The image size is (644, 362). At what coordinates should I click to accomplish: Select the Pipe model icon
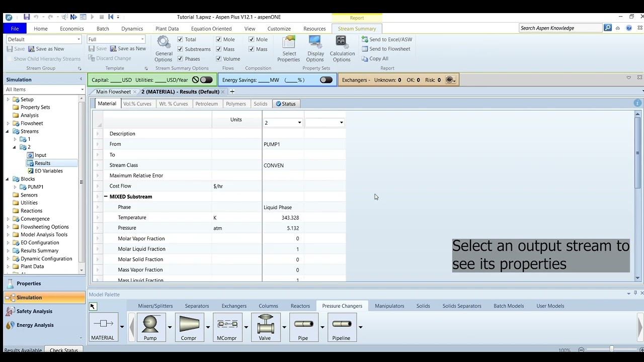(303, 327)
